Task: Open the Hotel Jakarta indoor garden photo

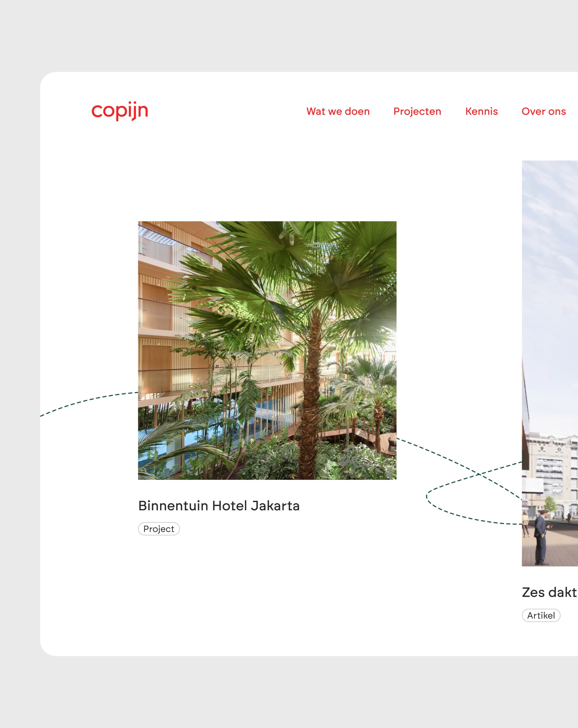Action: click(x=267, y=350)
